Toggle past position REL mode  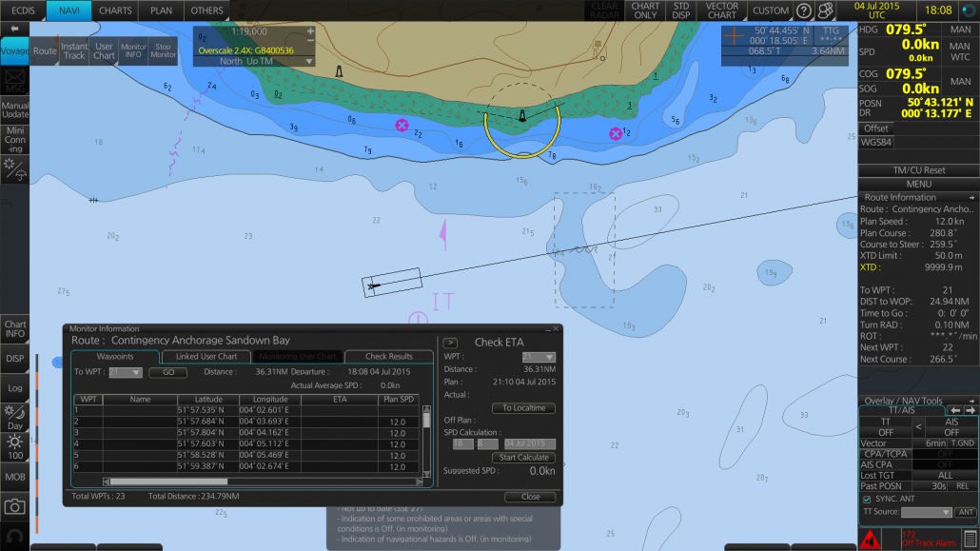(963, 486)
